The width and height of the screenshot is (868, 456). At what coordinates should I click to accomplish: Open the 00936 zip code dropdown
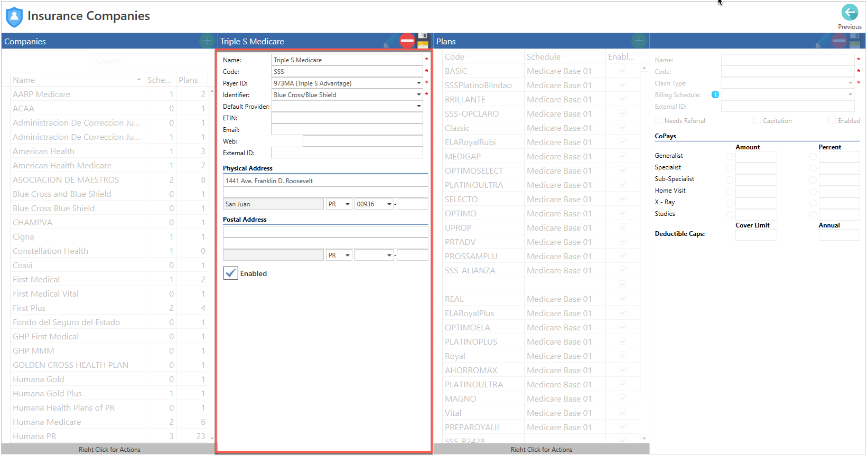point(389,204)
